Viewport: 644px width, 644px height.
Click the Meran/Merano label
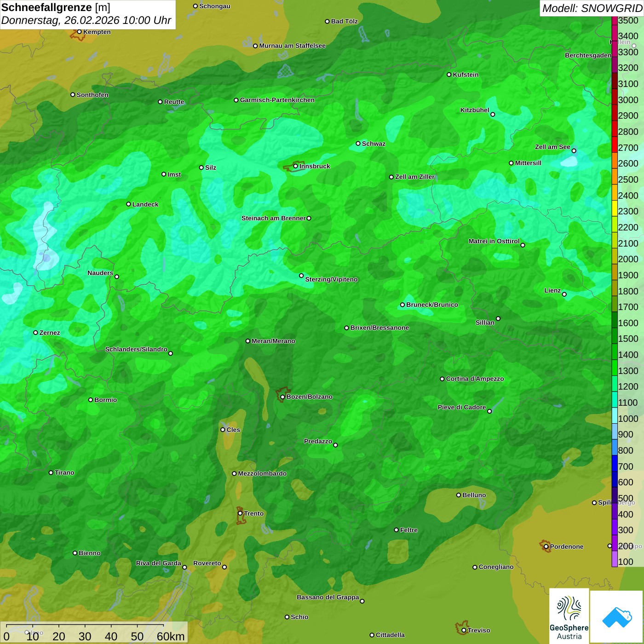coord(273,341)
